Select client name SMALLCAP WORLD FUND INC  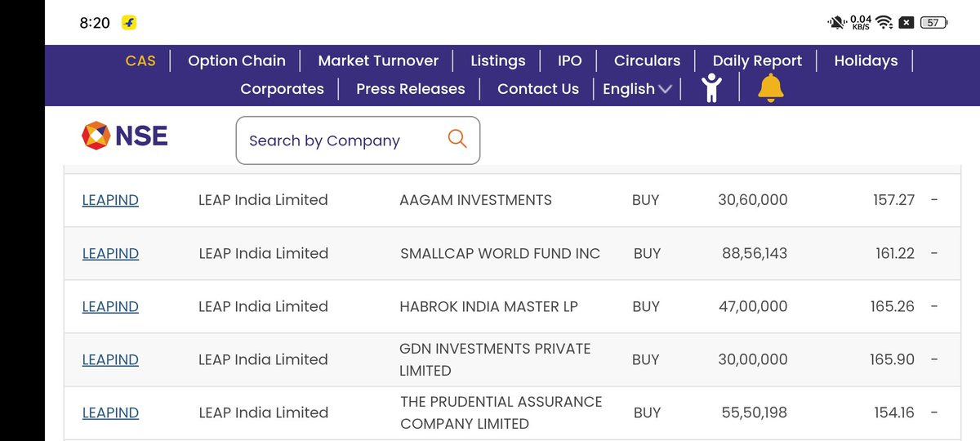(x=500, y=253)
